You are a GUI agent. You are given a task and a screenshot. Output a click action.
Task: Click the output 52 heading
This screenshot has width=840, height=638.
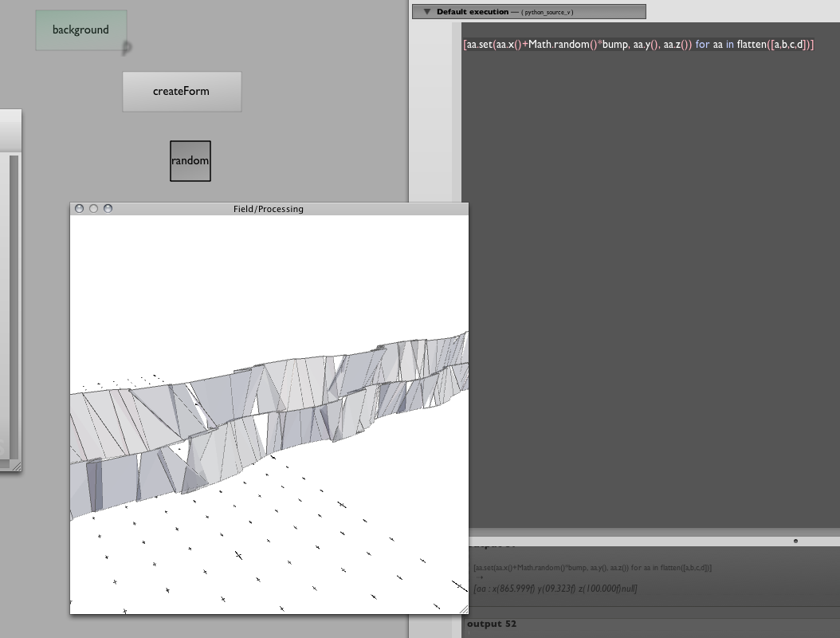coord(492,624)
